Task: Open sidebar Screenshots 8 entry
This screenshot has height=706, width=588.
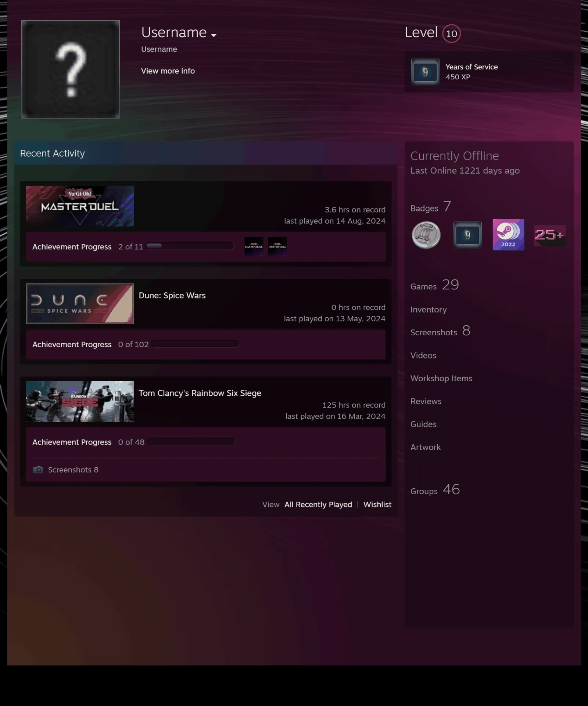Action: 440,331
